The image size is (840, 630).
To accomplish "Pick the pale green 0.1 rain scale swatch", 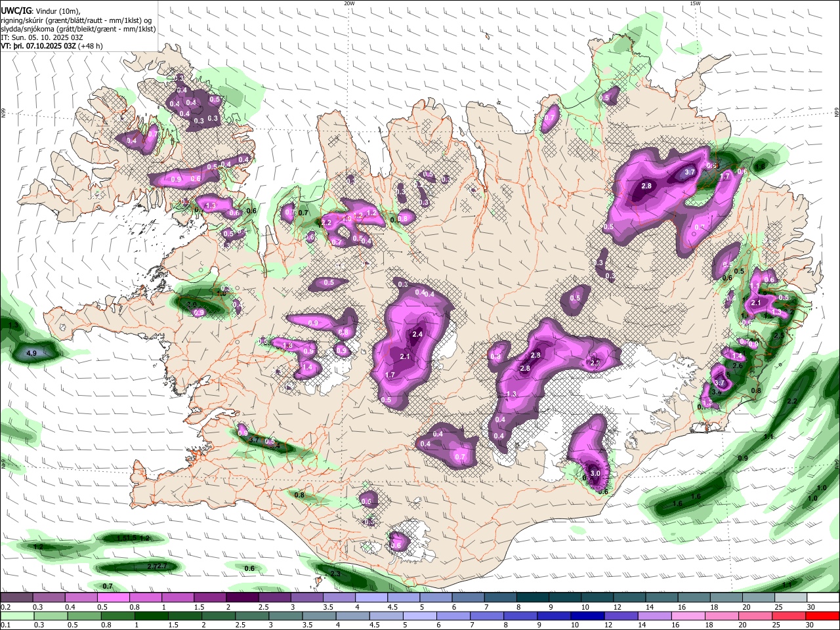I will point(17,616).
